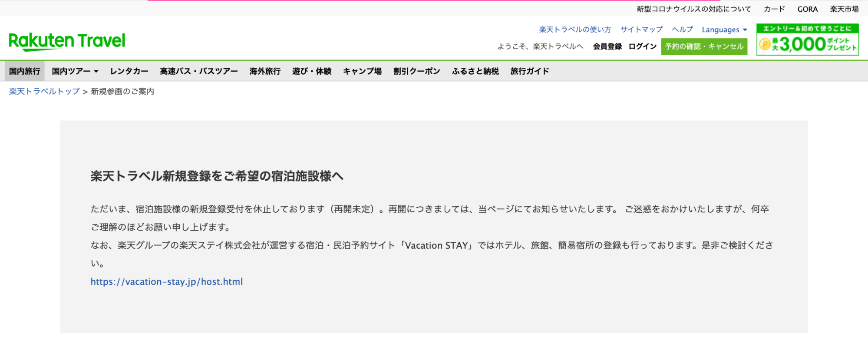Click the Rakuten Travel logo

67,41
